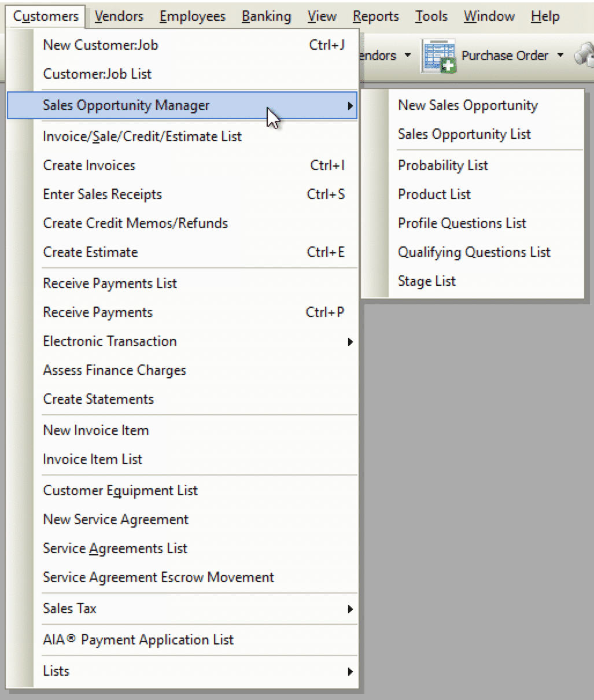Screen dimensions: 594x700
Task: Click the Purchase Order toolbar icon
Action: pos(440,57)
